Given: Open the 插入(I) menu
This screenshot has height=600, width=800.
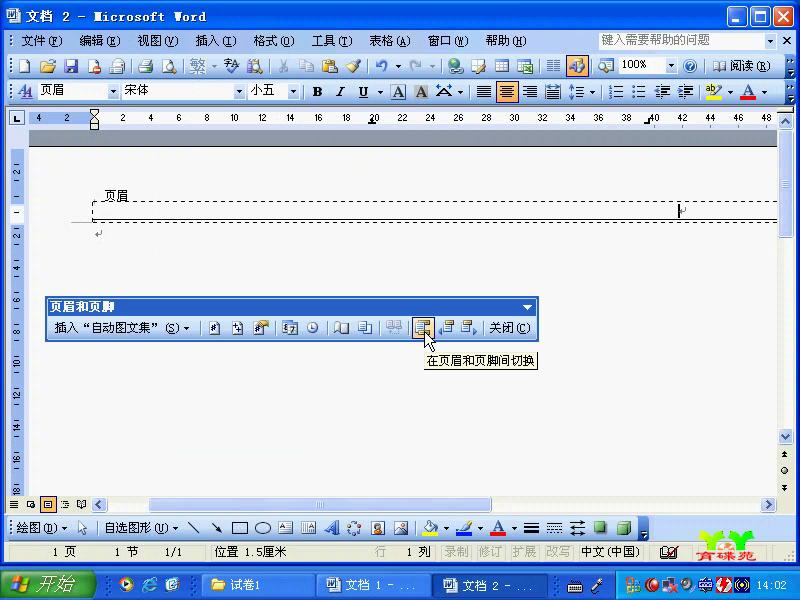Looking at the screenshot, I should [216, 41].
